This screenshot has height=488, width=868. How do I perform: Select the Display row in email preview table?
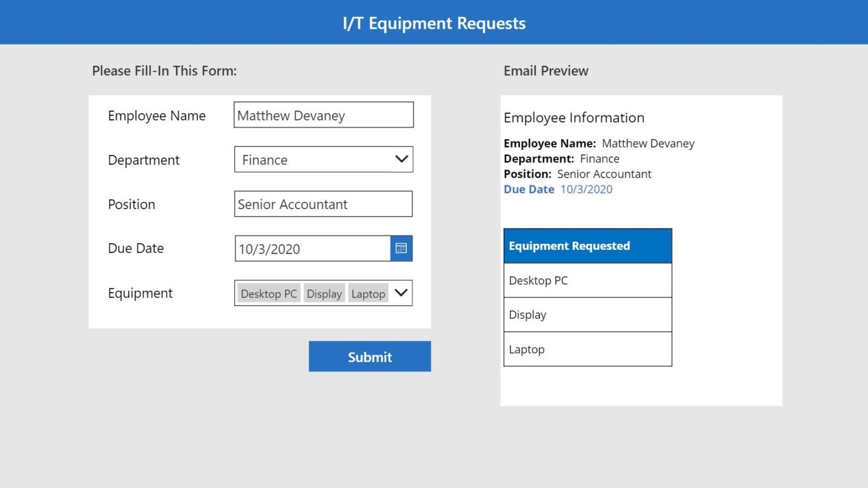coord(587,315)
